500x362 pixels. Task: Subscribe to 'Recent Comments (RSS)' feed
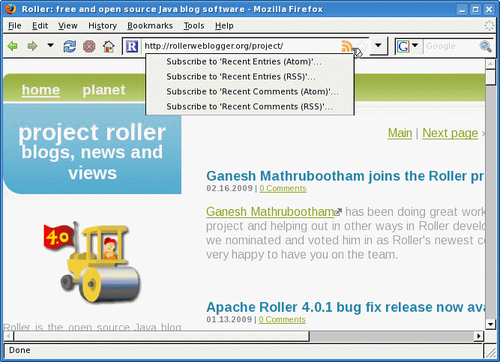point(250,107)
